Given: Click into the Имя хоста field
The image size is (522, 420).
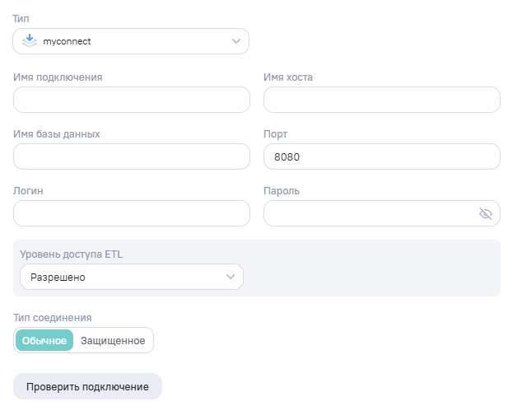Looking at the screenshot, I should click(x=381, y=100).
